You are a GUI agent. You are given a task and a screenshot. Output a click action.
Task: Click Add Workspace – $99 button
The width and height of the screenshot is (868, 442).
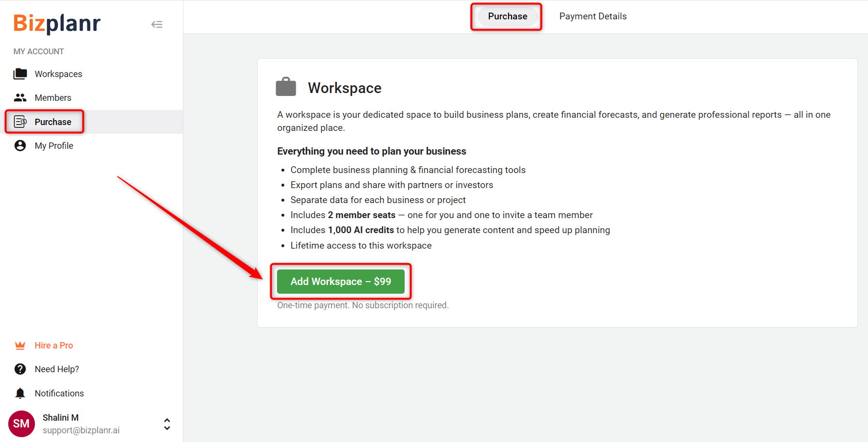(341, 282)
